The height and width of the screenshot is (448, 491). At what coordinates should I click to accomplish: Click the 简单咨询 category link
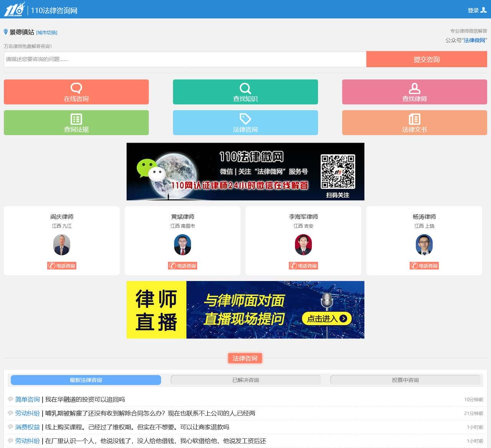(x=28, y=399)
